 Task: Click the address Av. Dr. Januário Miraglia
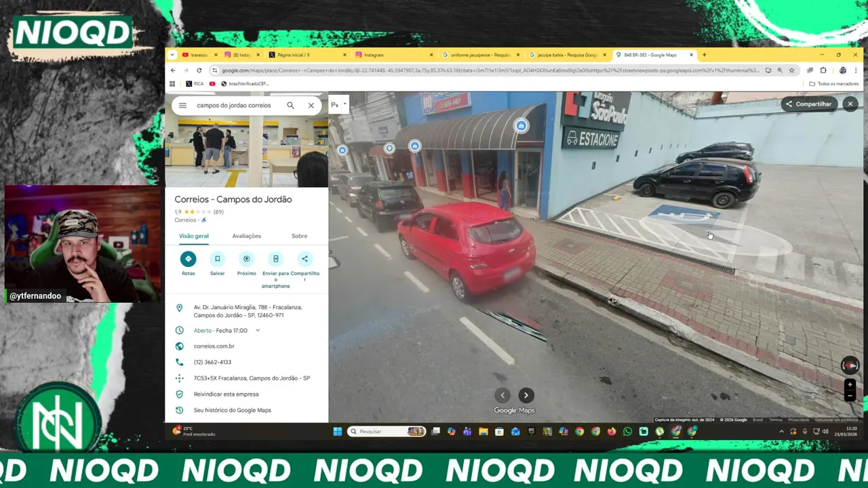(248, 311)
